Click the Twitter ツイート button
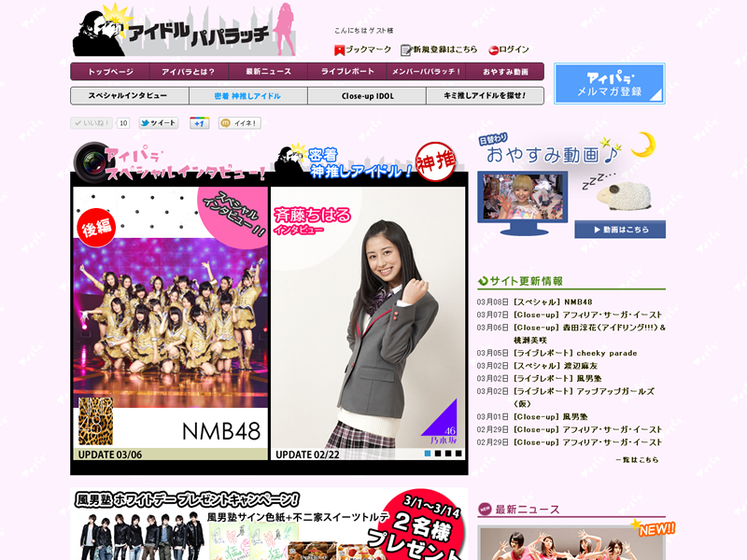 pos(158,123)
